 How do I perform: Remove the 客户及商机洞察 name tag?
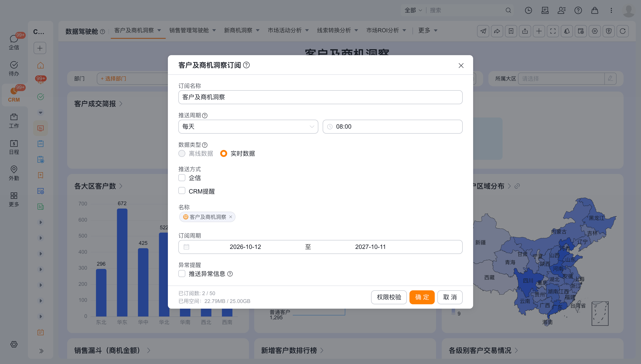[x=230, y=217]
